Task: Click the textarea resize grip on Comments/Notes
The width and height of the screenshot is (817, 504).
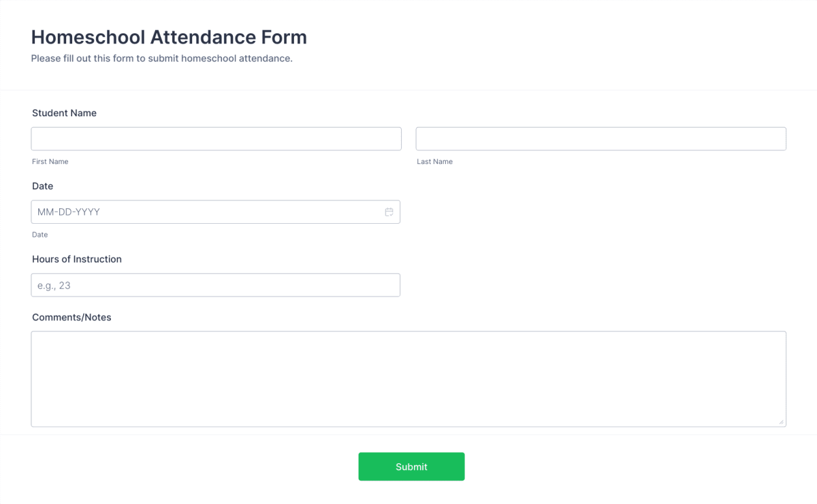Action: (x=782, y=422)
